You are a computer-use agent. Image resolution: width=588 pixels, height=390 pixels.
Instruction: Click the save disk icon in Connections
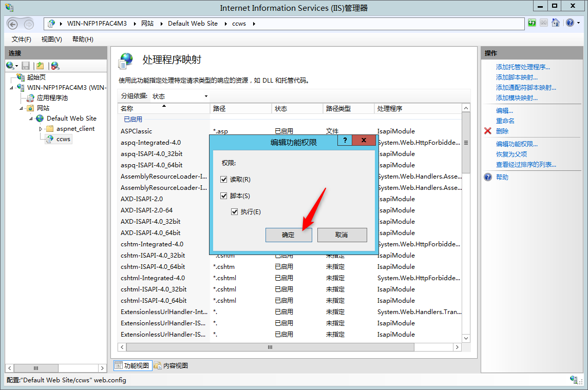26,66
